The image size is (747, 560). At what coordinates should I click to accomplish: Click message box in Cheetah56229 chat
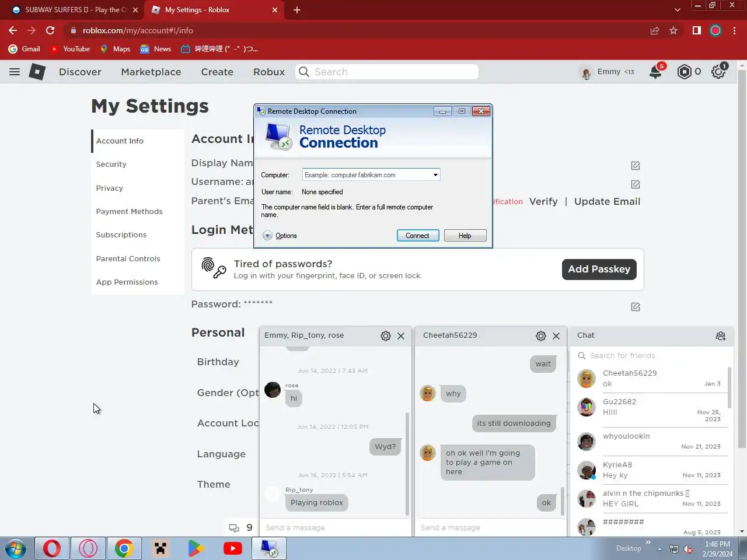click(x=490, y=528)
